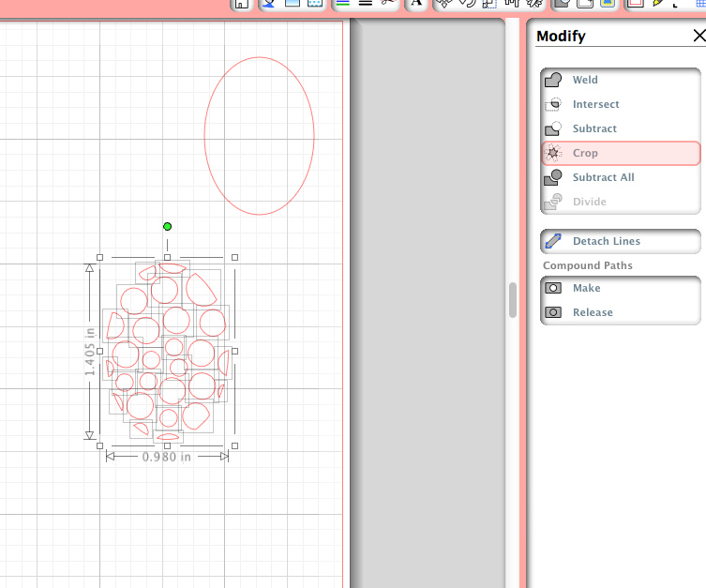
Task: Apply Subtract All to the shapes
Action: 621,177
